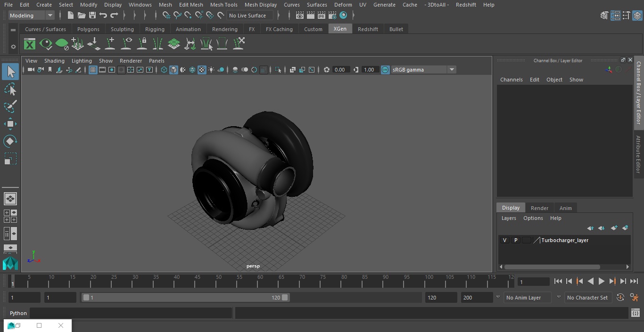Open the render view clapper icon
This screenshot has height=332, width=644.
click(x=300, y=16)
